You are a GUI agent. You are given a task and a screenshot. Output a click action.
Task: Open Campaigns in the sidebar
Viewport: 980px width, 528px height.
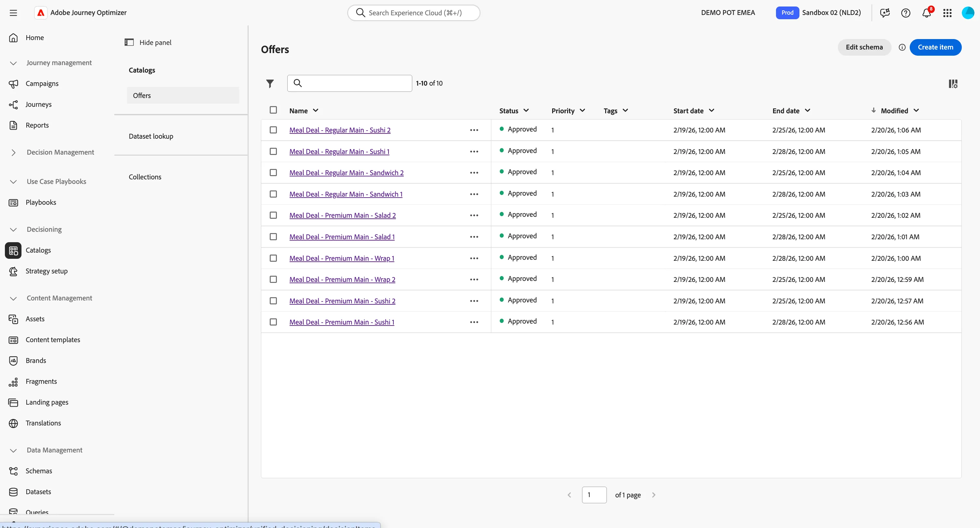click(x=42, y=83)
